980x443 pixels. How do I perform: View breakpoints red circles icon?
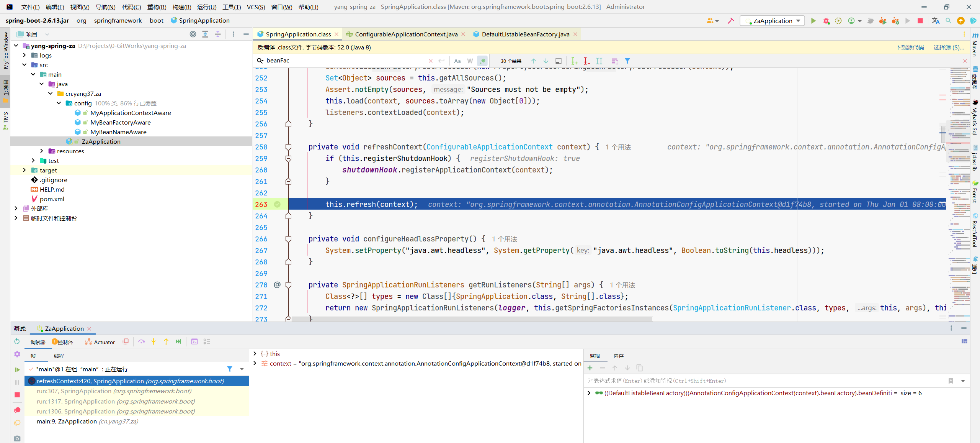point(17,410)
